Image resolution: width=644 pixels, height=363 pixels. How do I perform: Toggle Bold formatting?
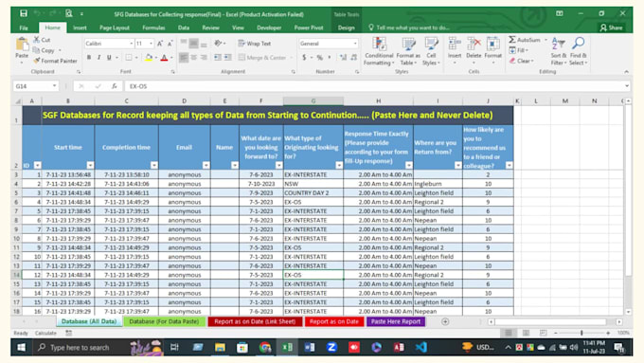pos(89,58)
